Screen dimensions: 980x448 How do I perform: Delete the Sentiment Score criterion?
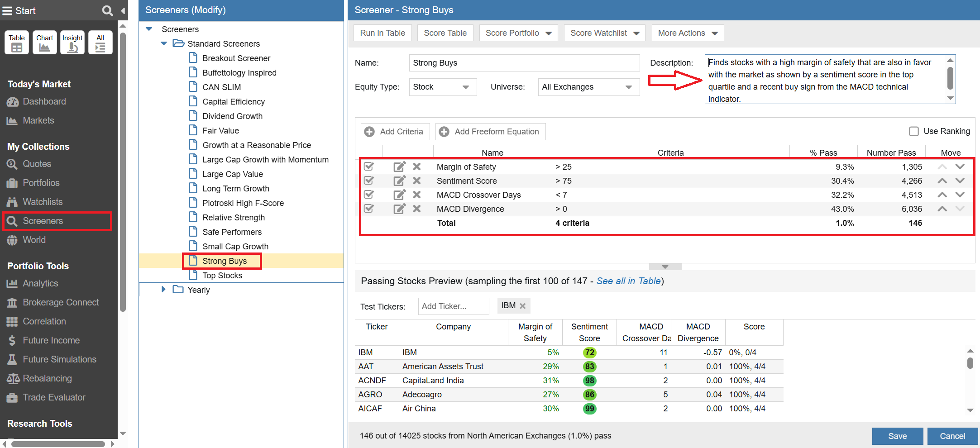pos(417,181)
